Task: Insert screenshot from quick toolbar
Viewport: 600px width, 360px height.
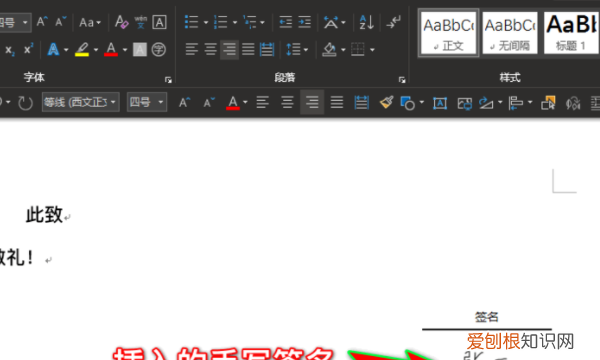Action: [465, 103]
